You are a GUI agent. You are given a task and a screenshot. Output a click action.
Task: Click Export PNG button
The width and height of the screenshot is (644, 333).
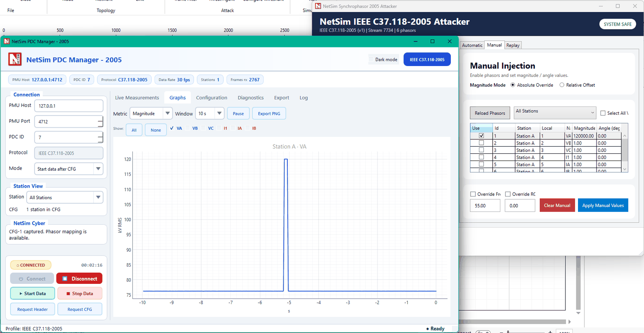coord(269,114)
